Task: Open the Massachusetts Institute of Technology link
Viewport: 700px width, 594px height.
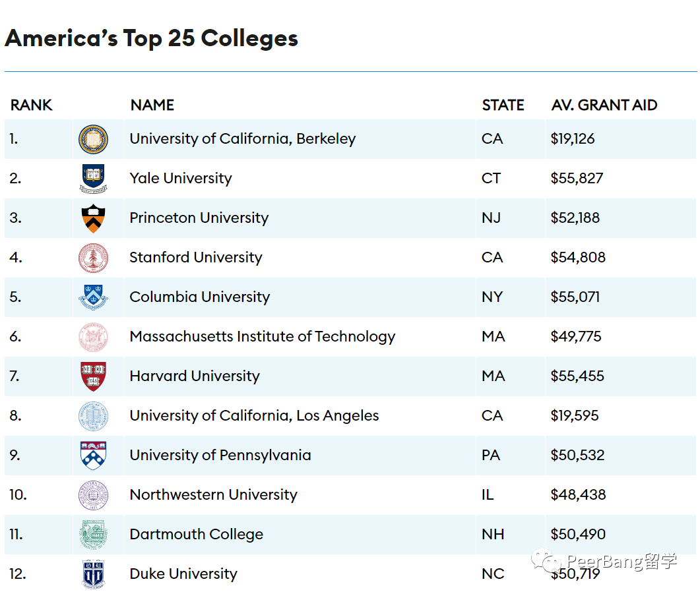Action: point(262,337)
